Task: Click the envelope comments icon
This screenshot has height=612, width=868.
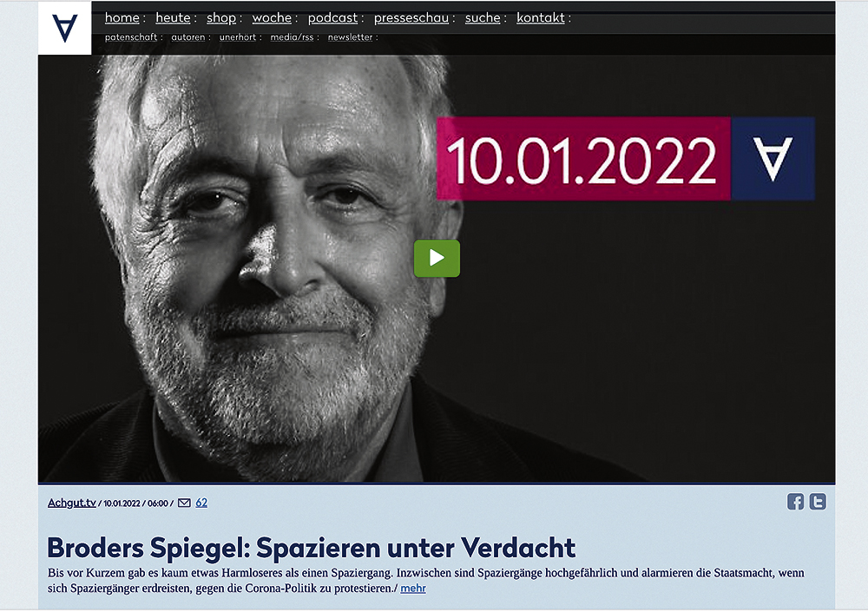Action: [184, 503]
